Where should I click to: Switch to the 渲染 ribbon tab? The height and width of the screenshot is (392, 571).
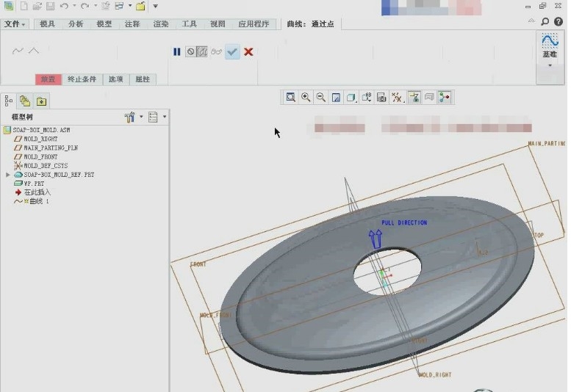pyautogui.click(x=161, y=24)
